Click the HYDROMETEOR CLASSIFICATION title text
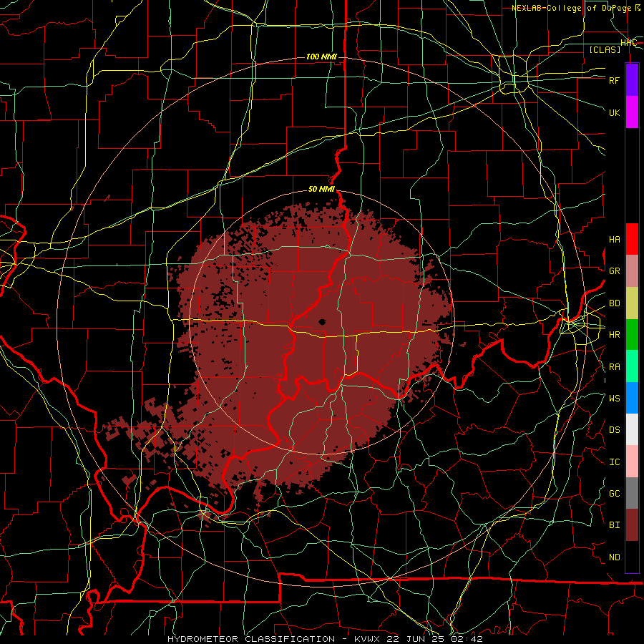The width and height of the screenshot is (644, 644). [251, 639]
